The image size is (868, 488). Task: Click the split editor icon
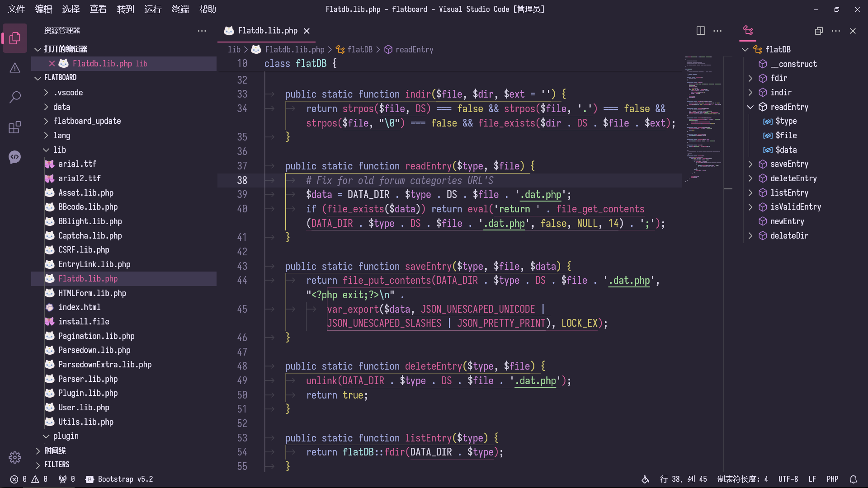click(x=701, y=31)
